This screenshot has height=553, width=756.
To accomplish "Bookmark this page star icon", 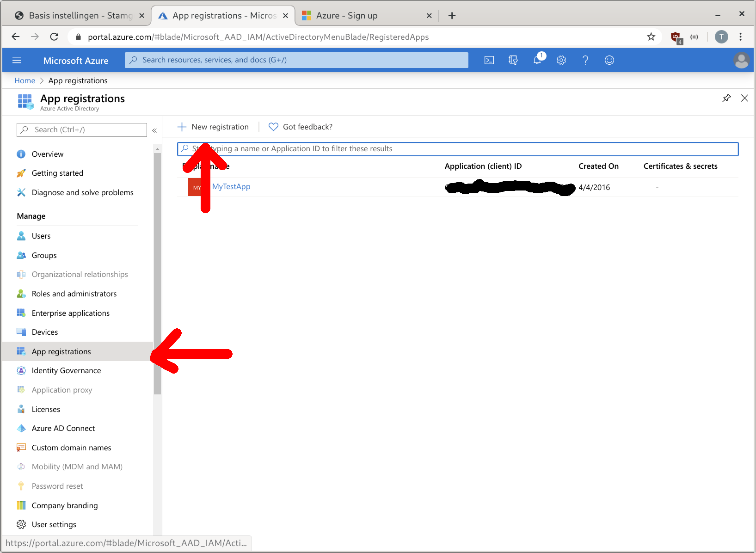I will 651,37.
